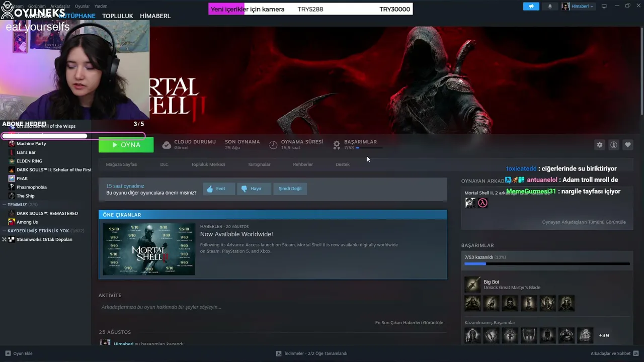Go to the HİMABERL profile tab
Screen dimensions: 644x362
(155, 16)
